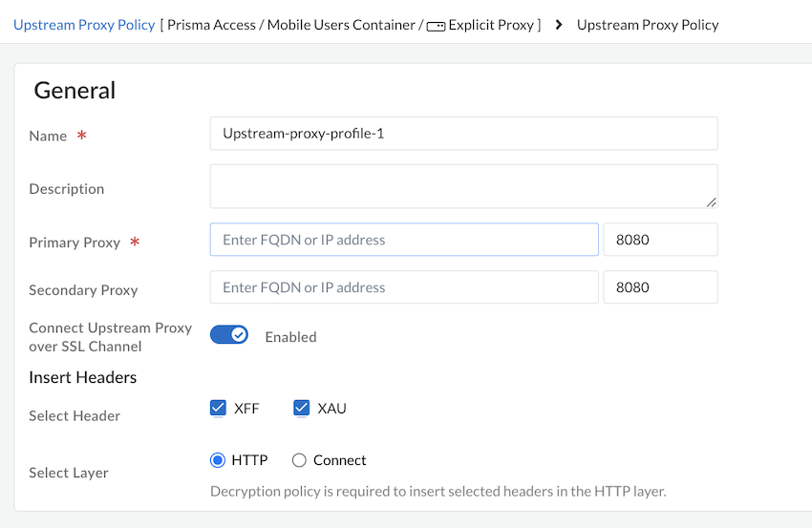The height and width of the screenshot is (528, 812).
Task: Uncheck the XAU header checkbox
Action: tap(302, 409)
